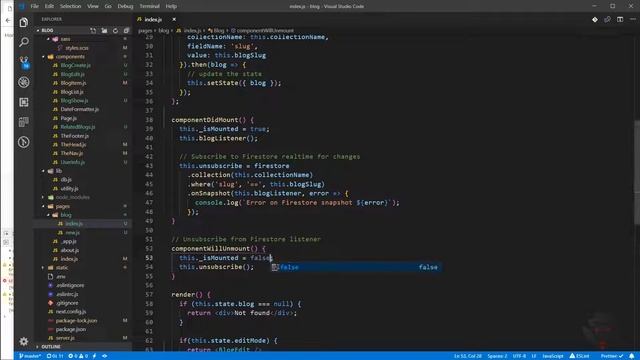Open the View menu
The height and width of the screenshot is (360, 640).
point(93,6)
